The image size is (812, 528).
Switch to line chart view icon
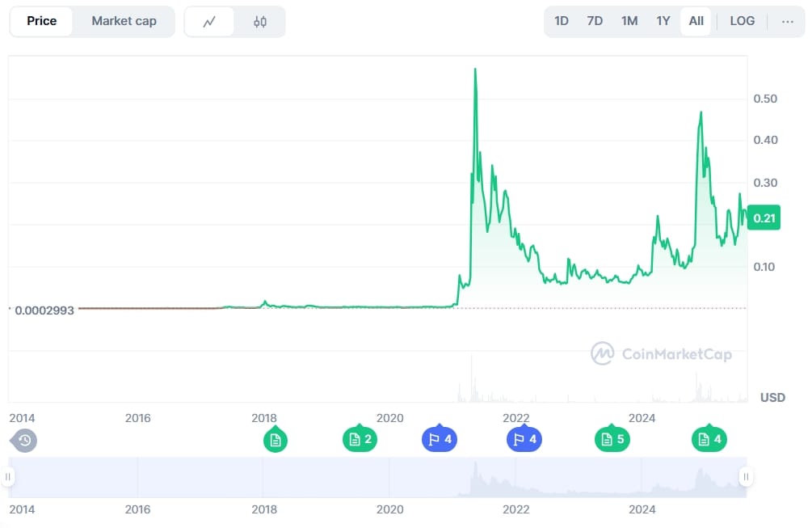click(x=209, y=22)
